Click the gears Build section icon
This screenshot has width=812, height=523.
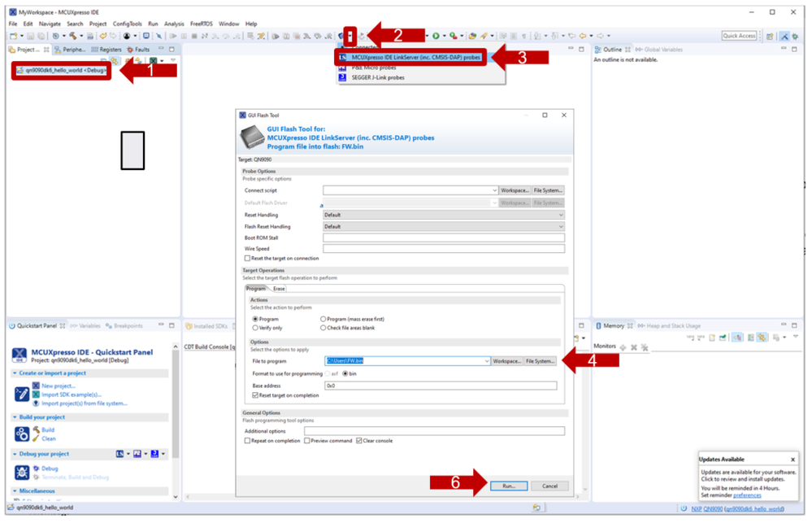22,434
